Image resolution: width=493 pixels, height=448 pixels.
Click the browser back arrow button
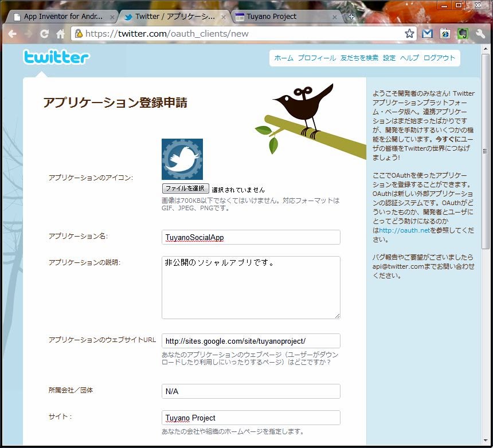tap(12, 34)
